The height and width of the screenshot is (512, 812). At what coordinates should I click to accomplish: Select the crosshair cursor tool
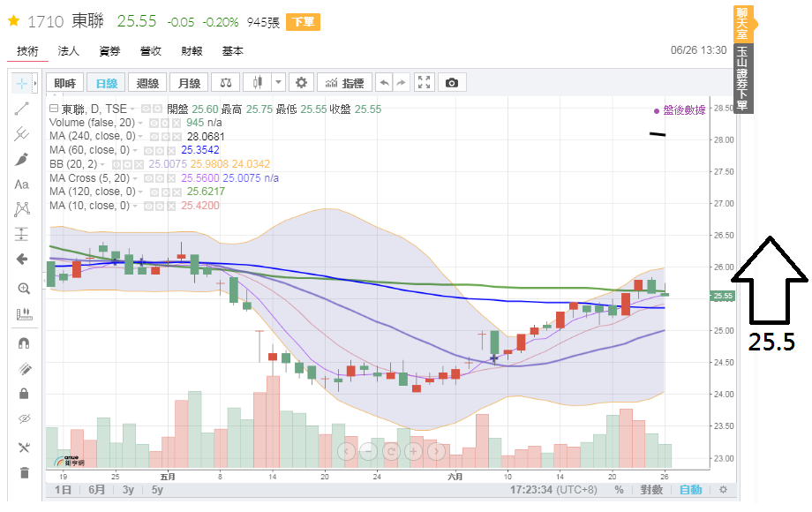pyautogui.click(x=22, y=83)
